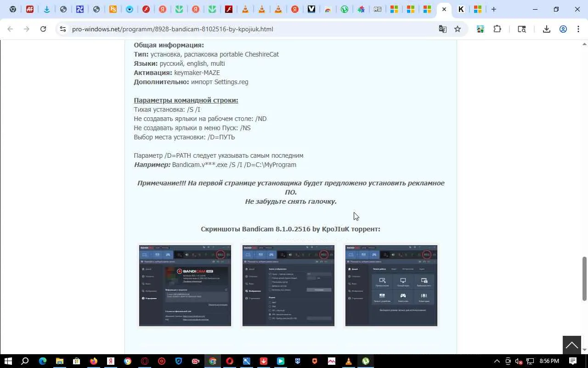
Task: Click the volume speaker icon in the system tray
Action: click(519, 361)
